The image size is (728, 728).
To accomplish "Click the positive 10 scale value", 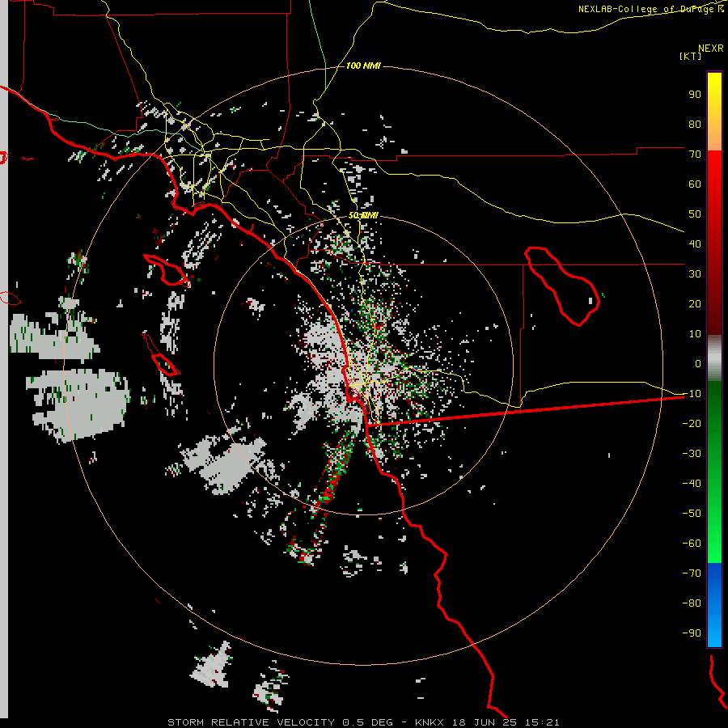I will pos(695,334).
